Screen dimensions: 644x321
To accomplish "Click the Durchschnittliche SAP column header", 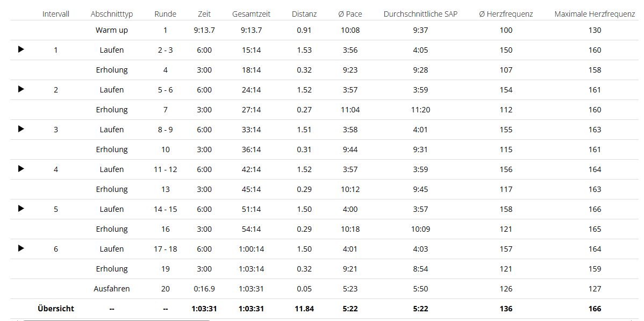I will [420, 14].
